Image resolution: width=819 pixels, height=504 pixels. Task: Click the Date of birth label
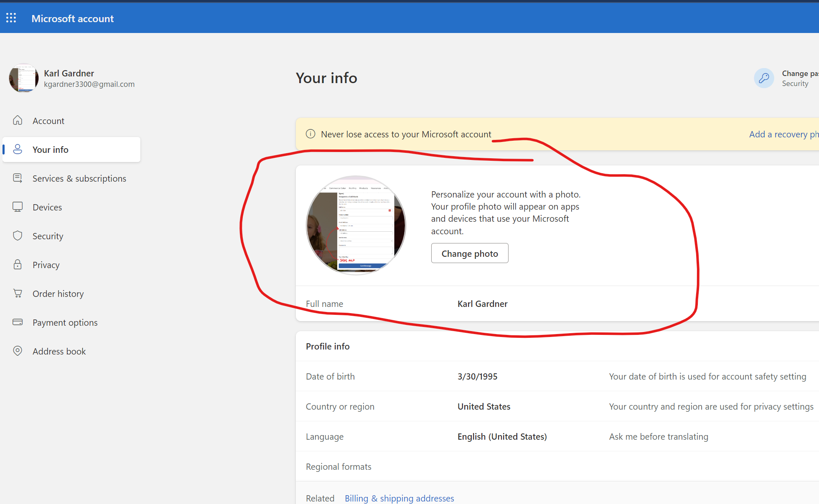pyautogui.click(x=330, y=376)
